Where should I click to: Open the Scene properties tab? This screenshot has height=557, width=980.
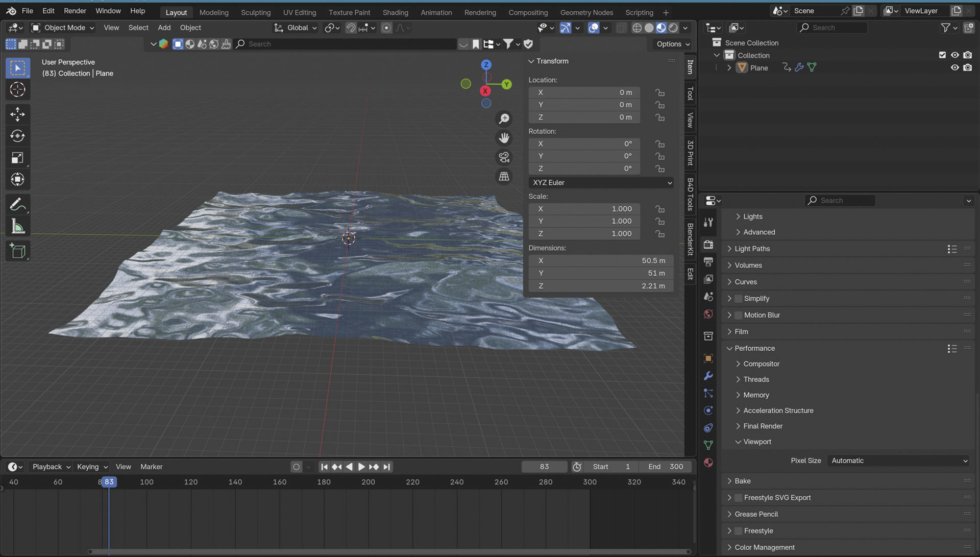[708, 297]
